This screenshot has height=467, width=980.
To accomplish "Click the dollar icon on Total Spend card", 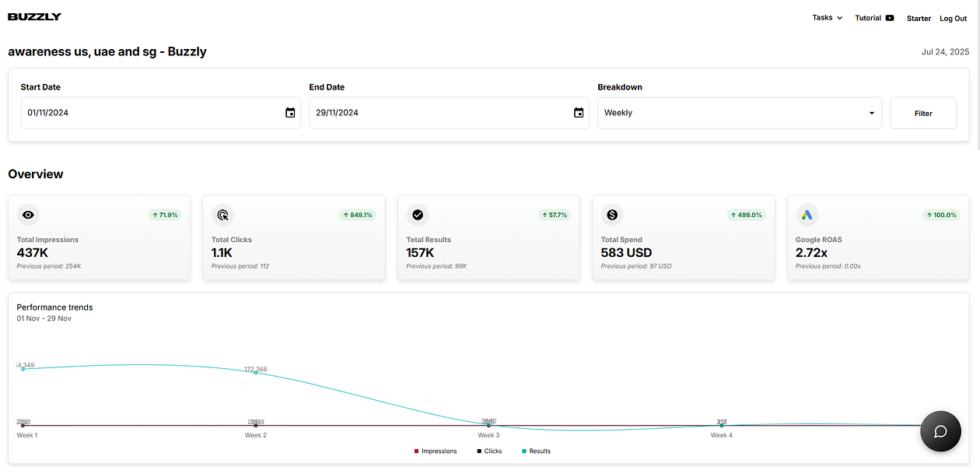I will [x=613, y=215].
